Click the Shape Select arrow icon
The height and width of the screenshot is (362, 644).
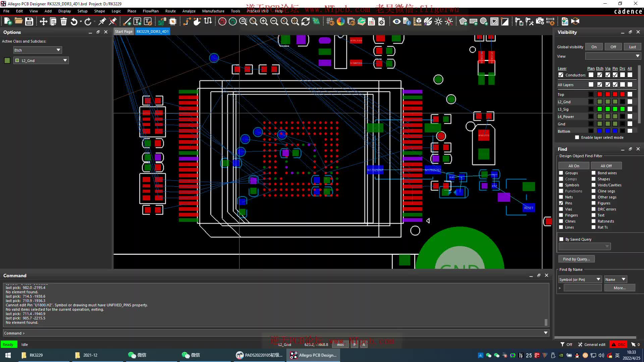coord(494,21)
